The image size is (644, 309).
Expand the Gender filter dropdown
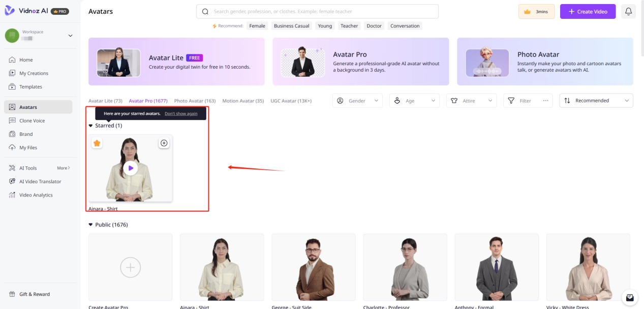358,101
